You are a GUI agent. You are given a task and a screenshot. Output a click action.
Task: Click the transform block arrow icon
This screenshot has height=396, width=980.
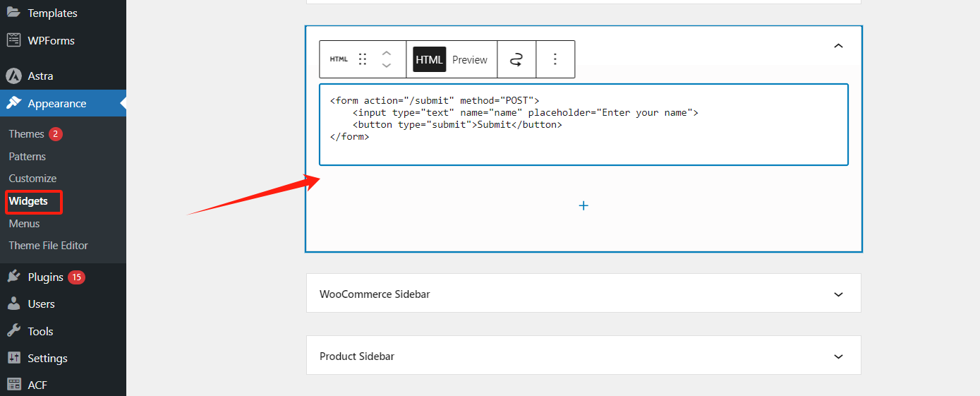[516, 59]
